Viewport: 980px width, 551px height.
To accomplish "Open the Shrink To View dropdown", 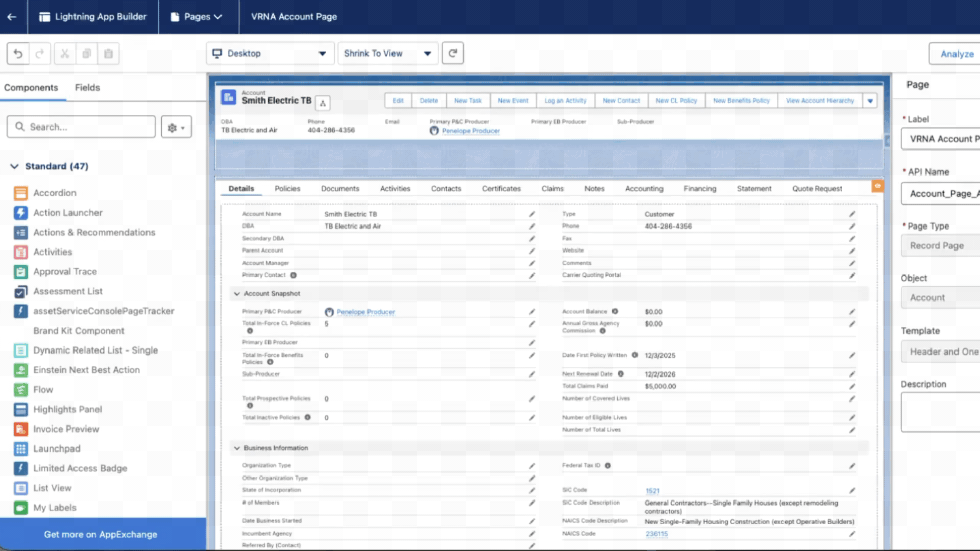I will pyautogui.click(x=388, y=53).
